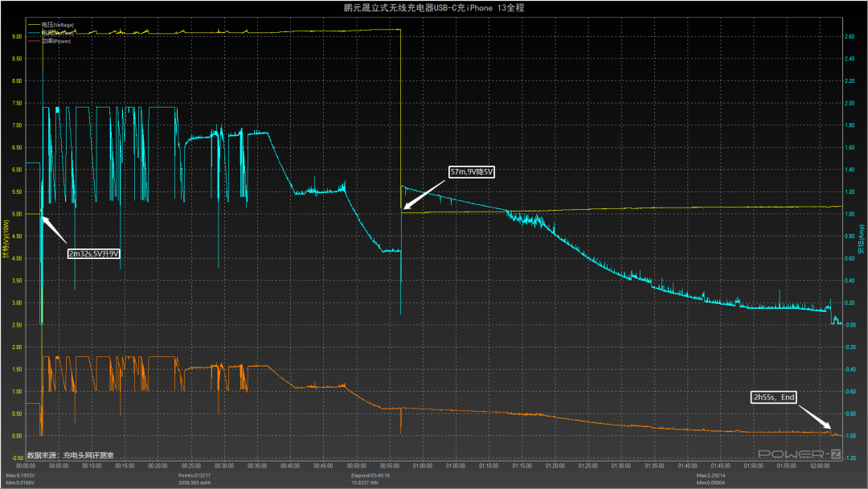Click the Max:2.2921A current readout
This screenshot has width=868, height=489.
coord(710,475)
